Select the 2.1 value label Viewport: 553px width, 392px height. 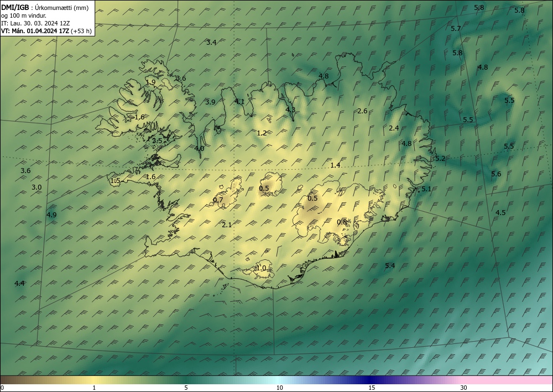coord(227,224)
